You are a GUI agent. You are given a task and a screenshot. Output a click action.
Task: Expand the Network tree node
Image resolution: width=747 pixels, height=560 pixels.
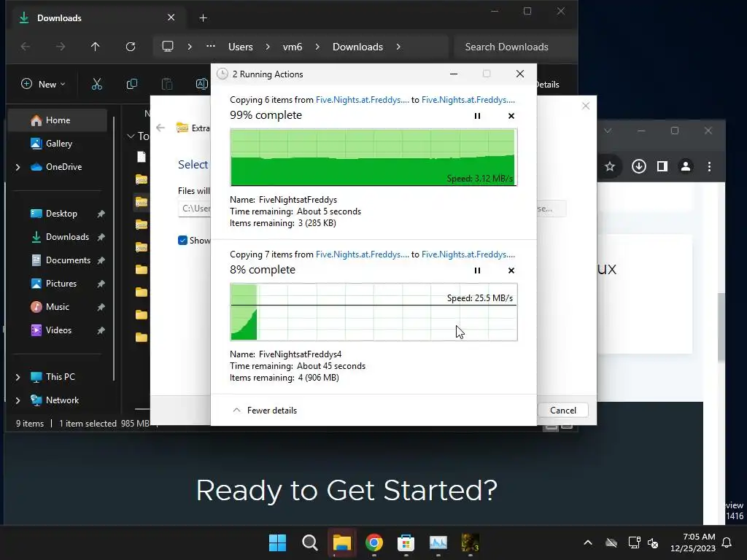[x=18, y=400]
